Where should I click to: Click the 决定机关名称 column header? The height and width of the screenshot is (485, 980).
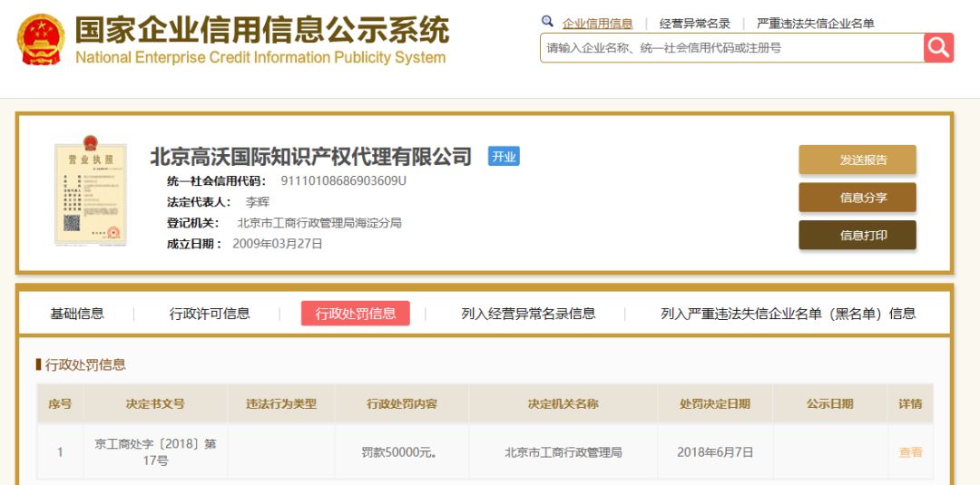click(x=563, y=403)
